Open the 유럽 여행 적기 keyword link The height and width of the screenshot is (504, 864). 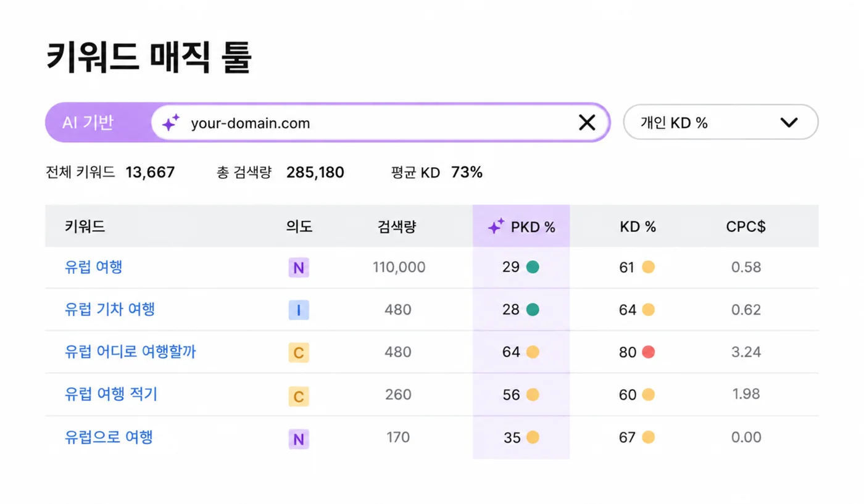[111, 394]
